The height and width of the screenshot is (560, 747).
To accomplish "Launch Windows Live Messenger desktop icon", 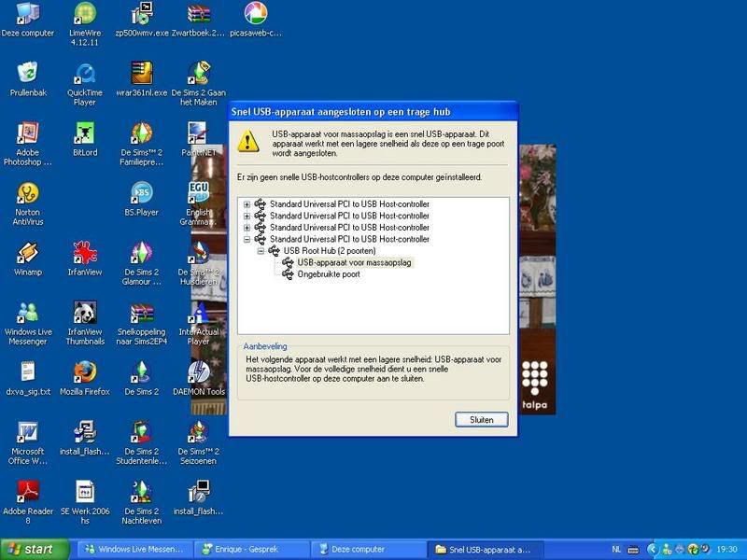I will [x=28, y=323].
